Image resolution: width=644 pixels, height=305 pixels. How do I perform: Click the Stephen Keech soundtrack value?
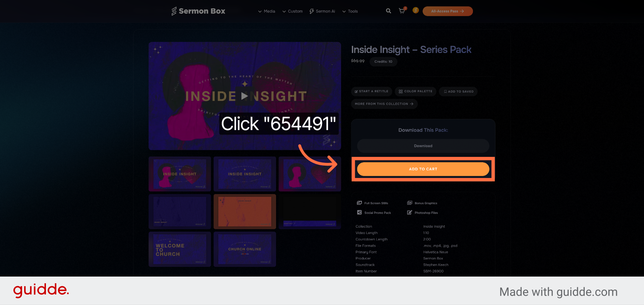[x=436, y=265]
